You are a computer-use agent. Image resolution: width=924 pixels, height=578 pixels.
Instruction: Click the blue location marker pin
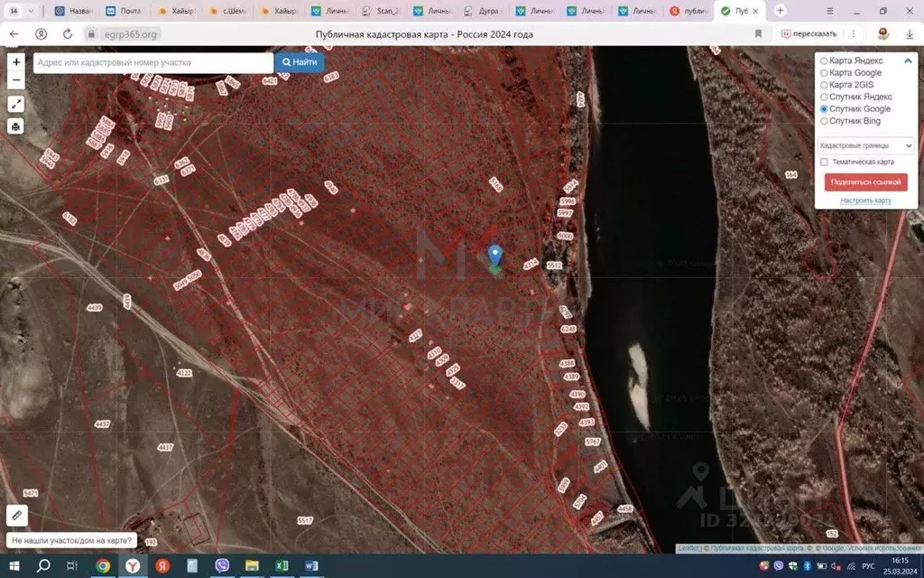494,256
